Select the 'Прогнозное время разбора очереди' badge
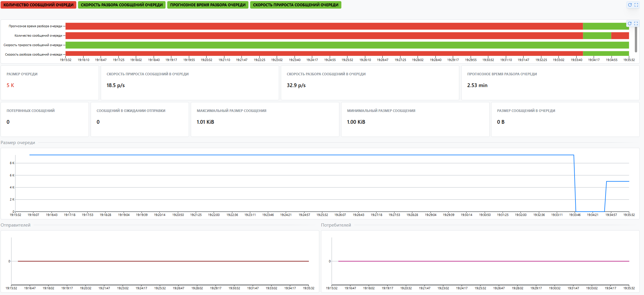Image resolution: width=644 pixels, height=295 pixels. (208, 5)
